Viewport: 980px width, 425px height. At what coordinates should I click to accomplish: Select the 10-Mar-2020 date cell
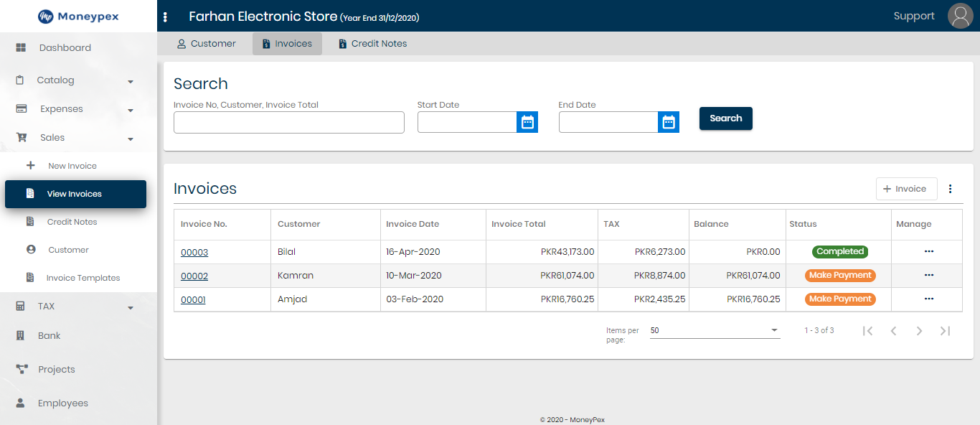[x=433, y=276]
